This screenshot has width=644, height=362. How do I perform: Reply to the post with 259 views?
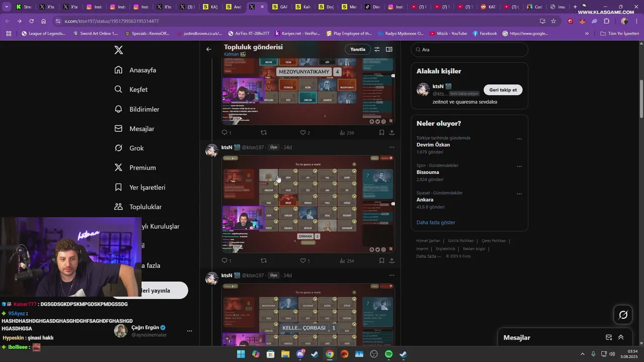tap(226, 133)
